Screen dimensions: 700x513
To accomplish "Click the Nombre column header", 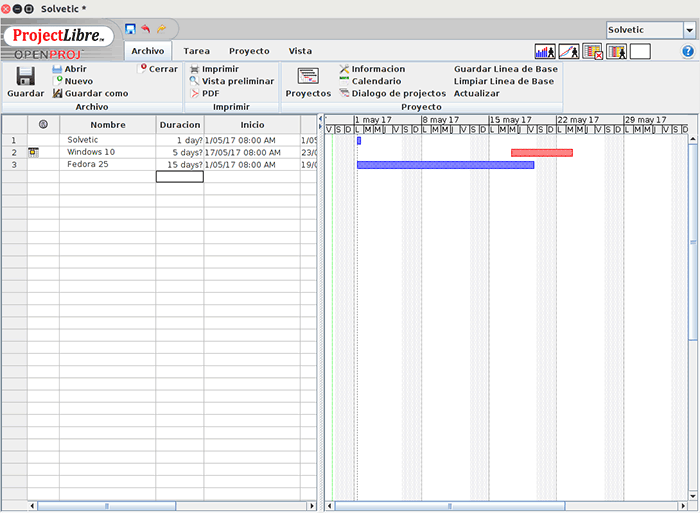I will coord(108,125).
